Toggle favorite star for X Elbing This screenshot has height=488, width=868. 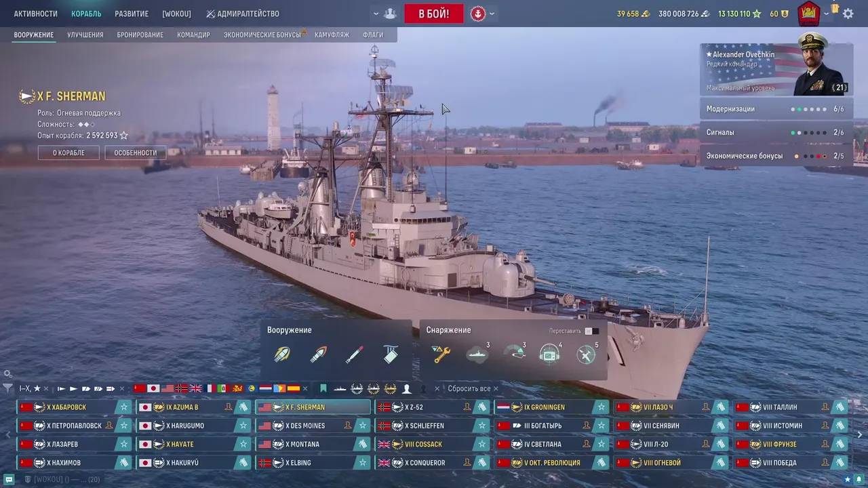[362, 463]
